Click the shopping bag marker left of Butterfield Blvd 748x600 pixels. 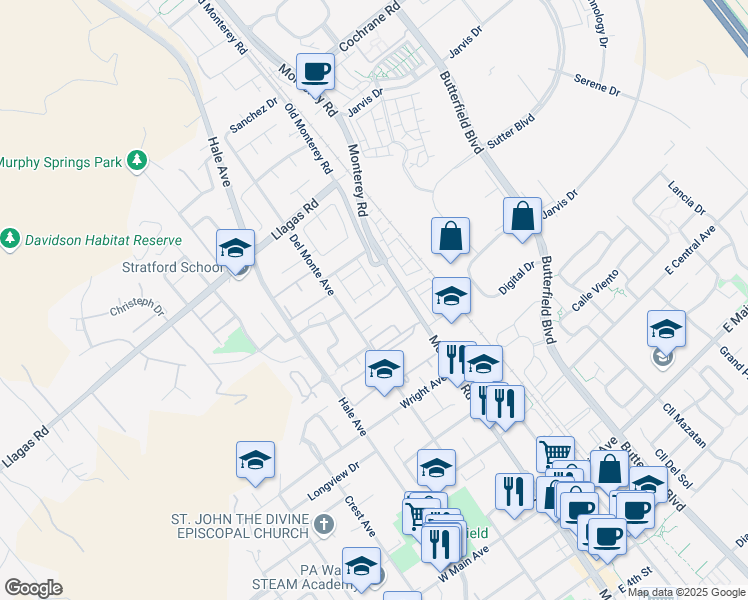tap(451, 237)
